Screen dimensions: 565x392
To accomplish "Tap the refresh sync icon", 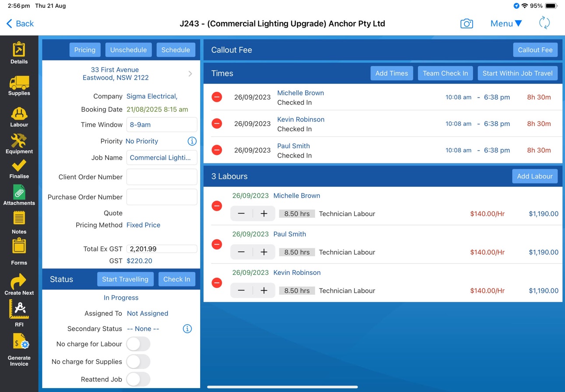I will tap(544, 23).
